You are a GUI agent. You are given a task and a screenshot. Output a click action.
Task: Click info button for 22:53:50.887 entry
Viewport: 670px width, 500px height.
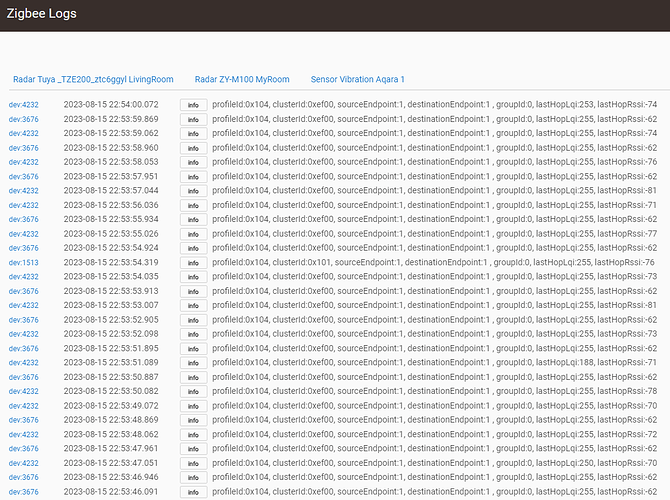point(194,377)
